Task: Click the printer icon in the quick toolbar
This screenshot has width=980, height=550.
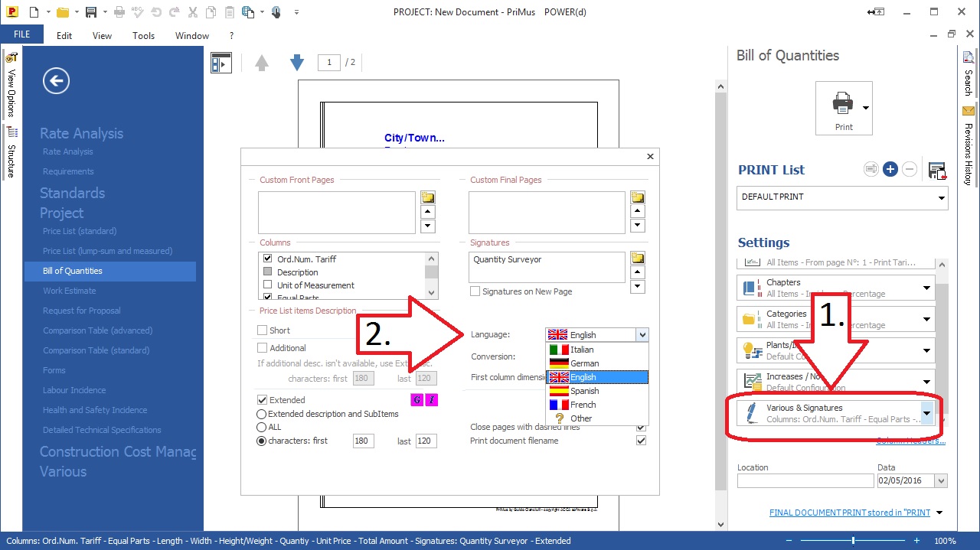Action: tap(119, 12)
